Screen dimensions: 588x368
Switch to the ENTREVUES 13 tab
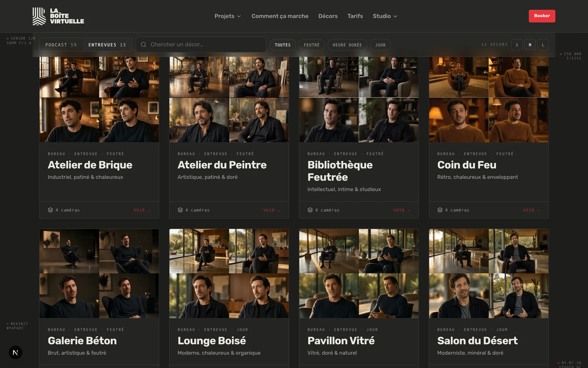[x=107, y=45]
